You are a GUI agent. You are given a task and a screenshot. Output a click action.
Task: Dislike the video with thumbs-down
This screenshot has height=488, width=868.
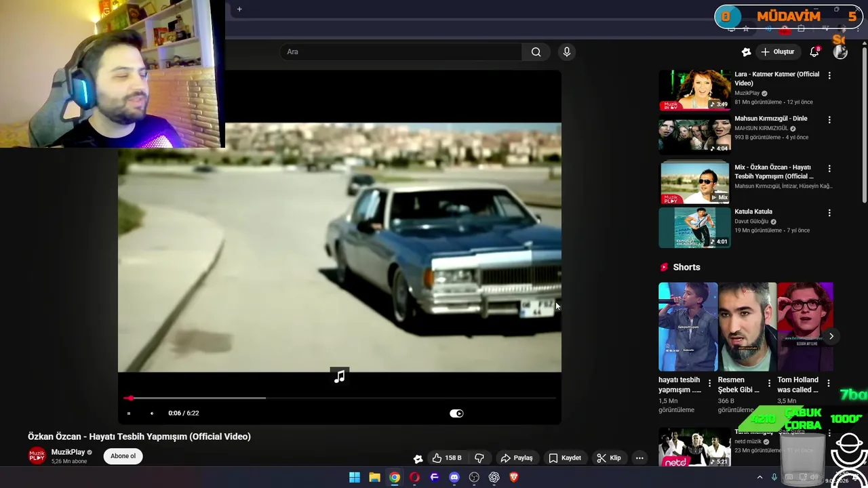(479, 458)
